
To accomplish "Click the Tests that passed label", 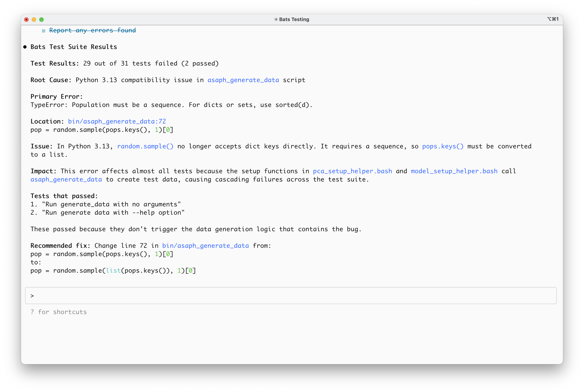I will point(64,196).
